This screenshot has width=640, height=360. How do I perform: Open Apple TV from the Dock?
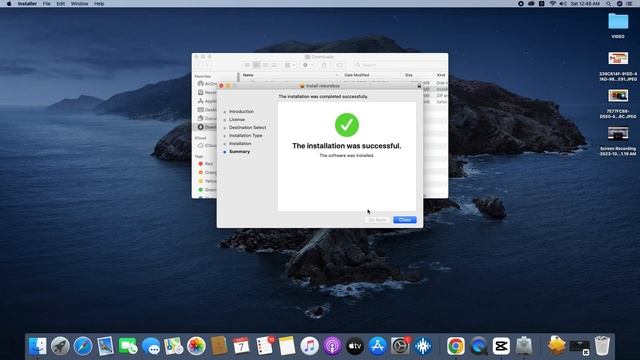pyautogui.click(x=355, y=346)
